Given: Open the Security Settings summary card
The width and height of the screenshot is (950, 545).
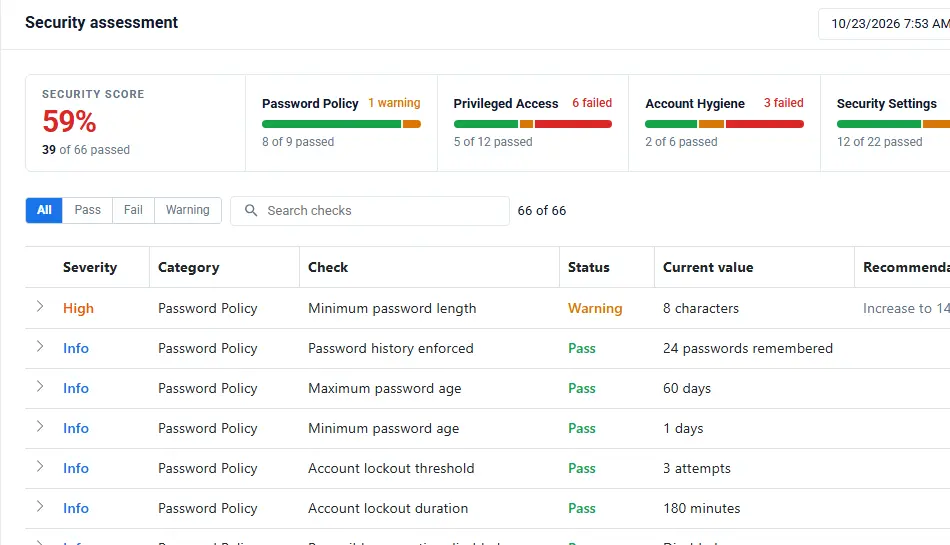Looking at the screenshot, I should coord(885,123).
